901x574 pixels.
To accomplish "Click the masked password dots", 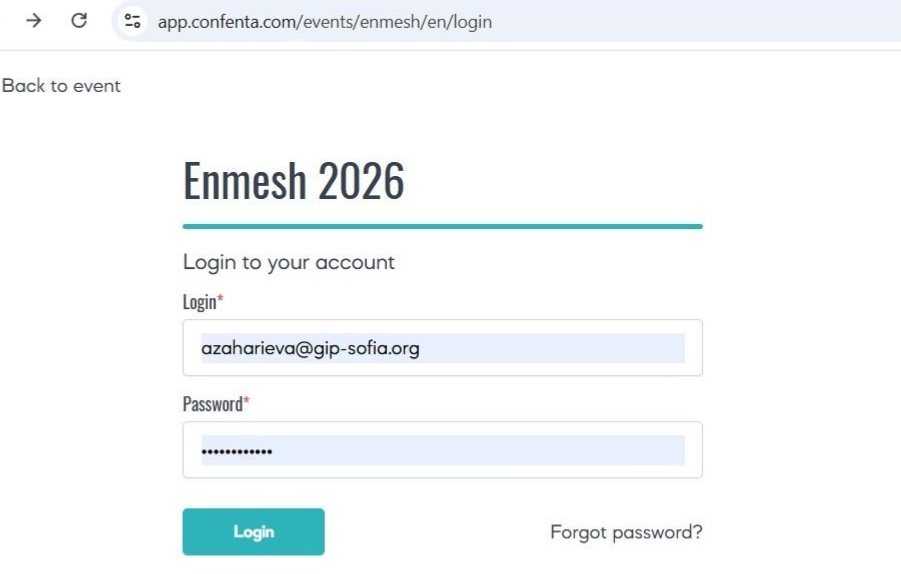I will (x=237, y=452).
